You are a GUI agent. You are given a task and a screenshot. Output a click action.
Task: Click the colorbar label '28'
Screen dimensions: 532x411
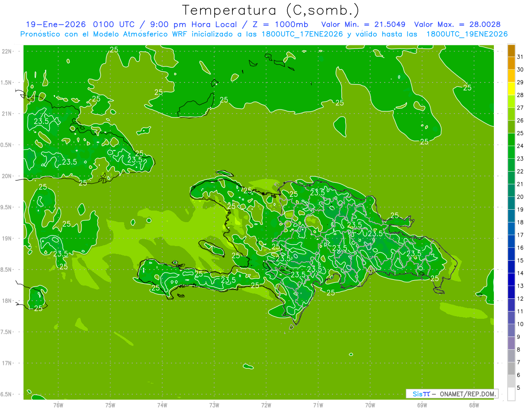pos(520,95)
